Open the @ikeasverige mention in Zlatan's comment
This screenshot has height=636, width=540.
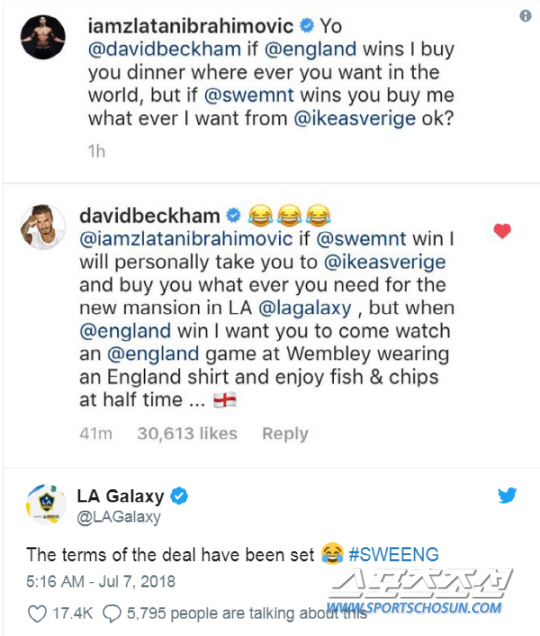tap(355, 119)
